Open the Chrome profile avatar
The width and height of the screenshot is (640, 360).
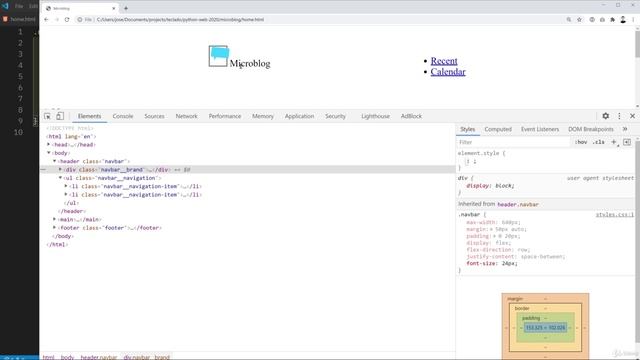(623, 20)
